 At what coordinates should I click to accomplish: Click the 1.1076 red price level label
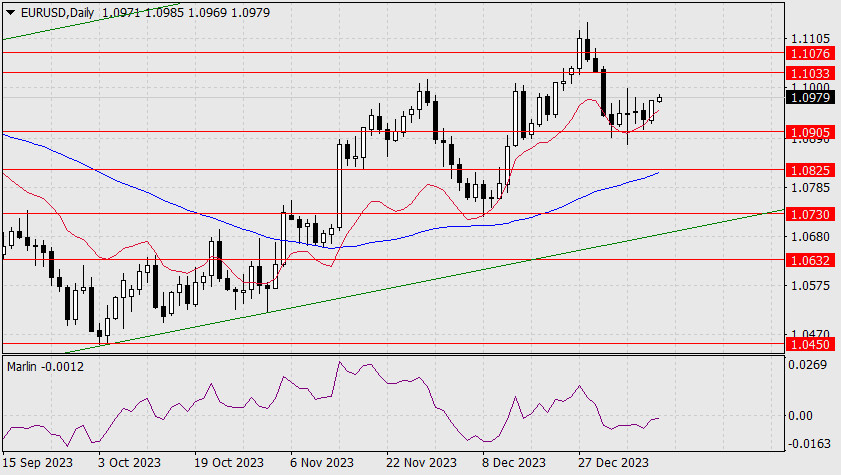click(810, 53)
